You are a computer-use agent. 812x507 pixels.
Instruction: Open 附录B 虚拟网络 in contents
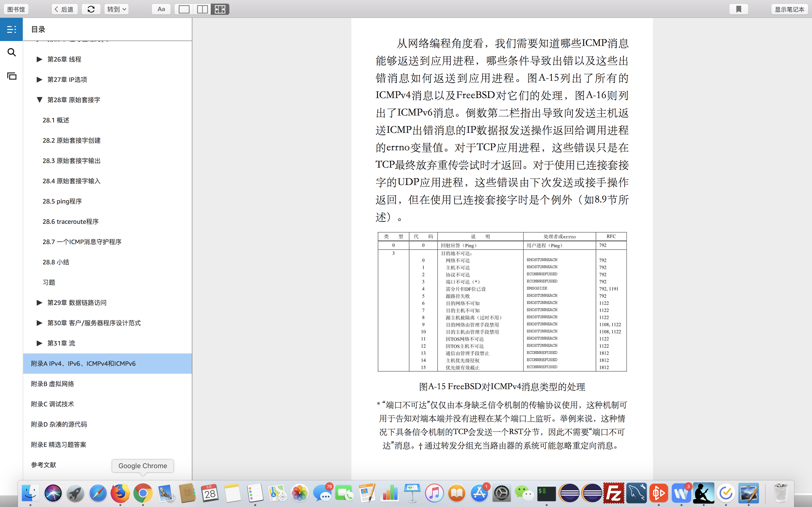[x=52, y=384]
